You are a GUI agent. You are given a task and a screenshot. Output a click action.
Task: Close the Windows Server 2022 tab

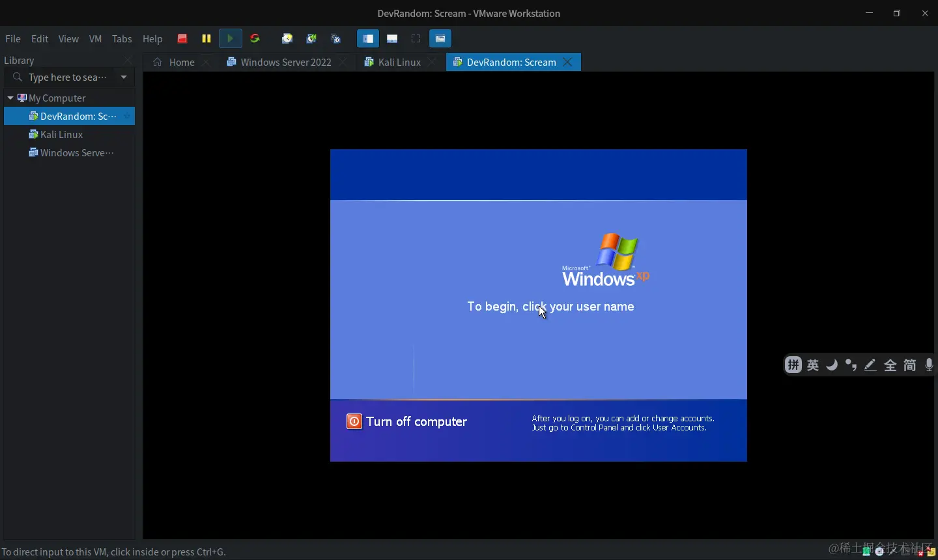click(343, 62)
